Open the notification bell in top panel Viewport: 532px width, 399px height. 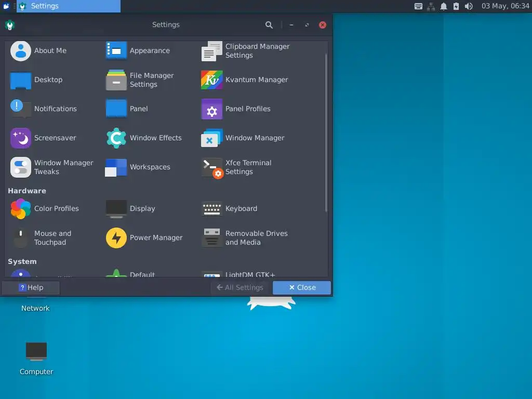444,6
